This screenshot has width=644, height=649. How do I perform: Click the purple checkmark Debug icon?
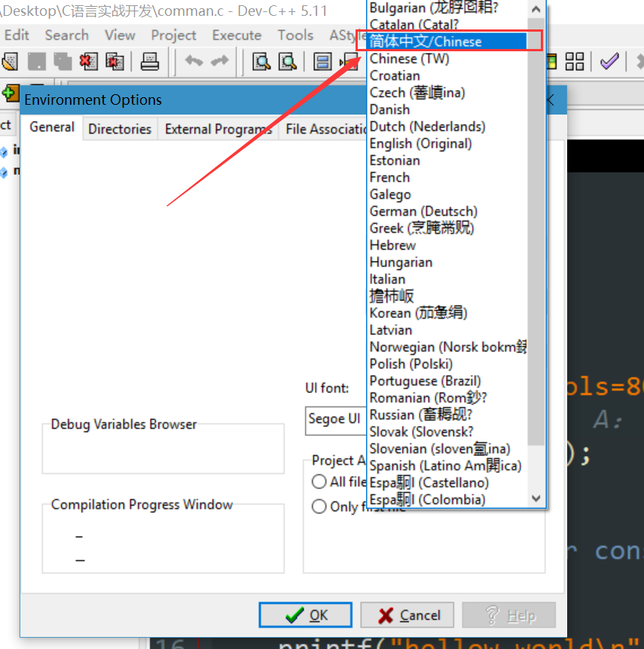click(x=609, y=62)
